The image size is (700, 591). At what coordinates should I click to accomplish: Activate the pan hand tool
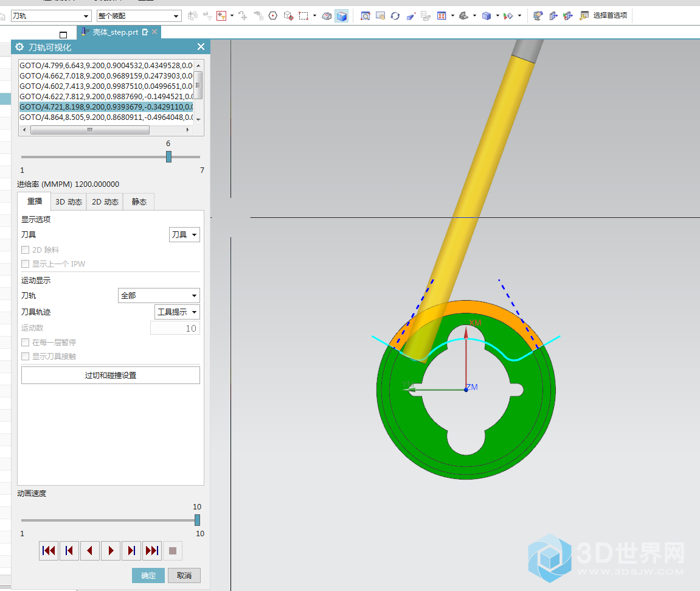click(380, 16)
